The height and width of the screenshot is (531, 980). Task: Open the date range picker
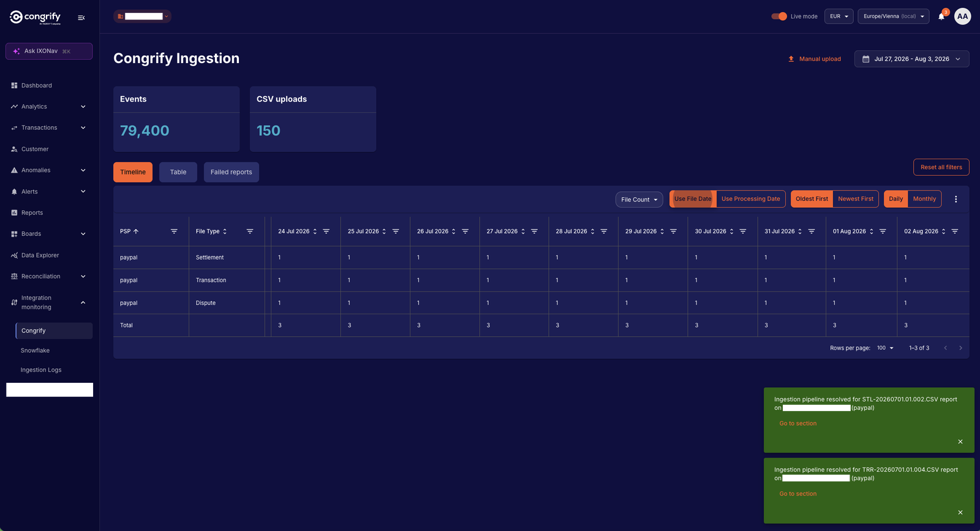(911, 59)
